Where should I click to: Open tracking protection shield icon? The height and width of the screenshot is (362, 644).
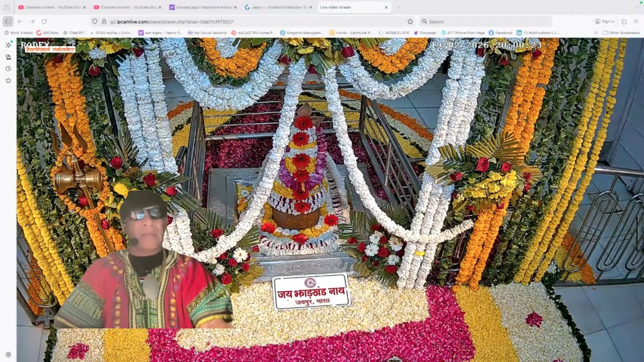[x=95, y=22]
